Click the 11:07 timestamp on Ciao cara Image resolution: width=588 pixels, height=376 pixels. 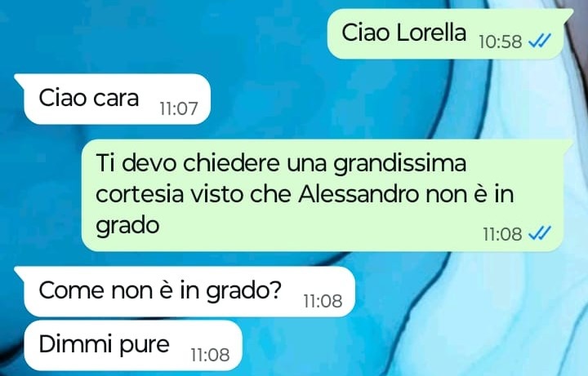pyautogui.click(x=179, y=108)
